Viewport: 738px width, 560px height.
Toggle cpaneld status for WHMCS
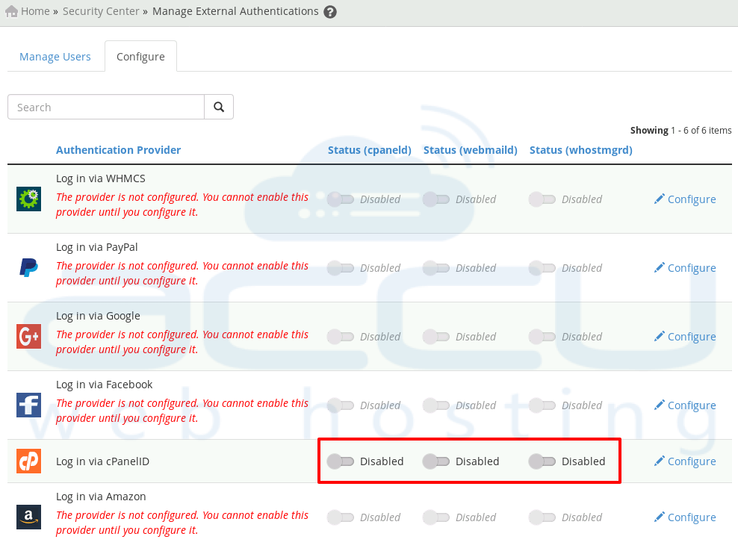[x=341, y=199]
